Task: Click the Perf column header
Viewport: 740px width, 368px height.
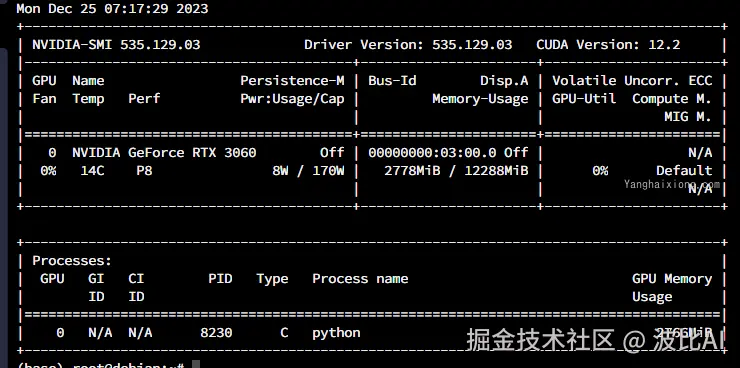Action: pos(144,99)
